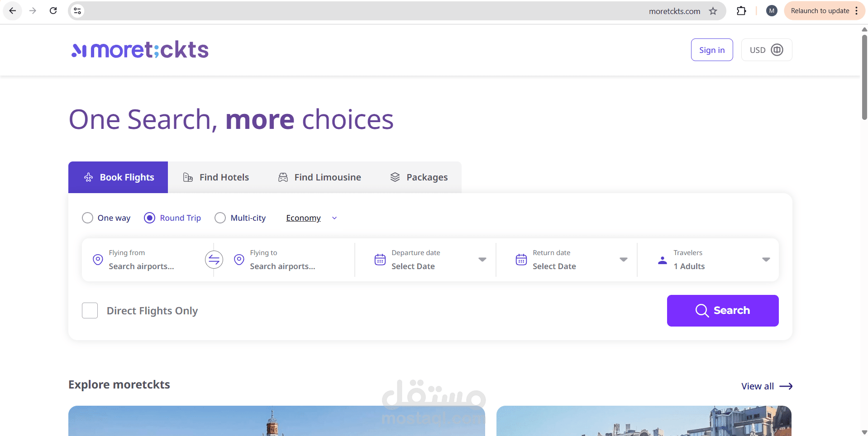Open the View all link

[x=767, y=386]
